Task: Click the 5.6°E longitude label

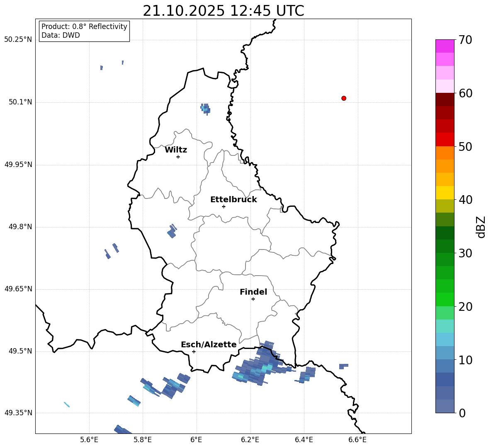Action: coord(89,440)
